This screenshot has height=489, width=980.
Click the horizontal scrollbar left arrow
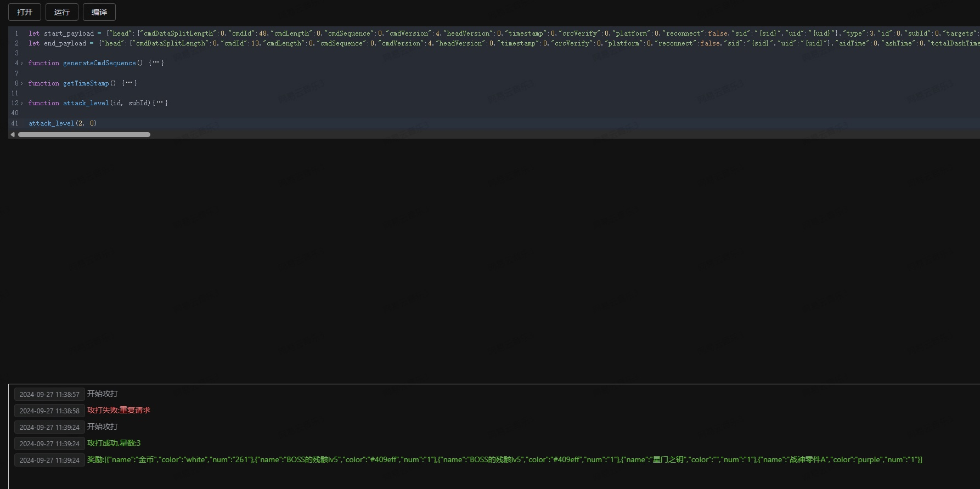[13, 134]
